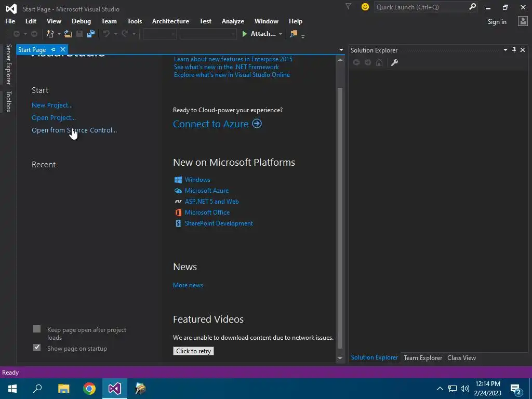Viewport: 532px width, 399px height.
Task: Click the Find in Files toolbar icon
Action: [294, 34]
